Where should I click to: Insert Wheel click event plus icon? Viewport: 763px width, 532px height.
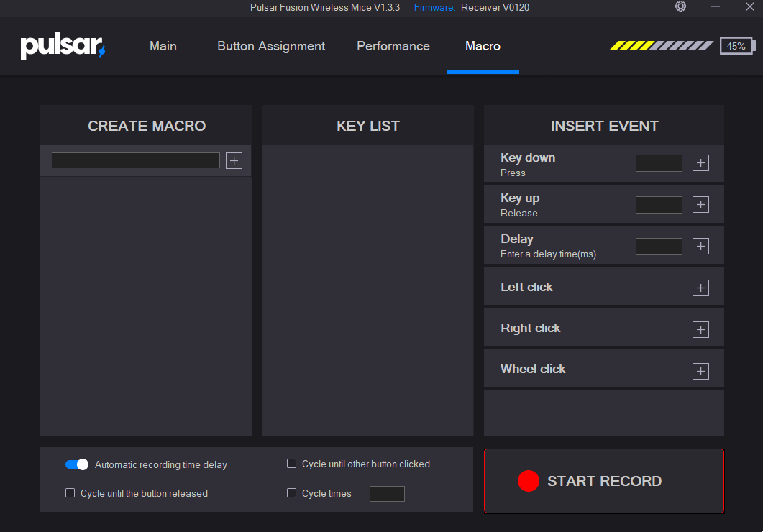(x=700, y=371)
